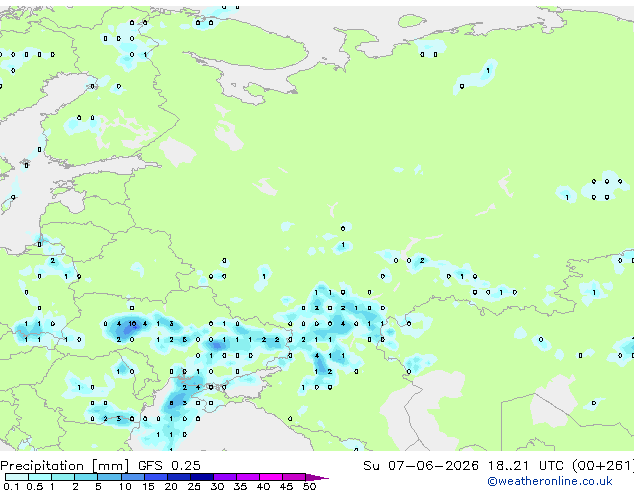Click the '10' precipitation value on the map
Screen dimensions: 634x490
132,323
